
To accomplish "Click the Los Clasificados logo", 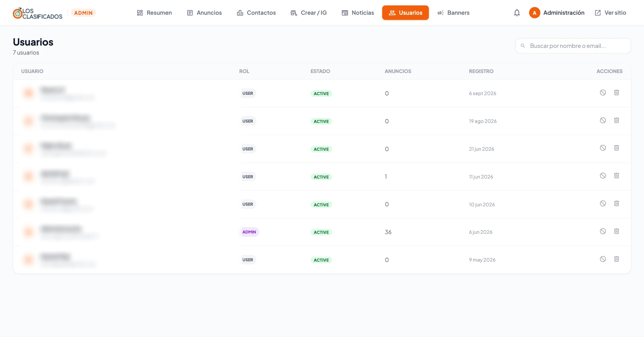I will (38, 13).
